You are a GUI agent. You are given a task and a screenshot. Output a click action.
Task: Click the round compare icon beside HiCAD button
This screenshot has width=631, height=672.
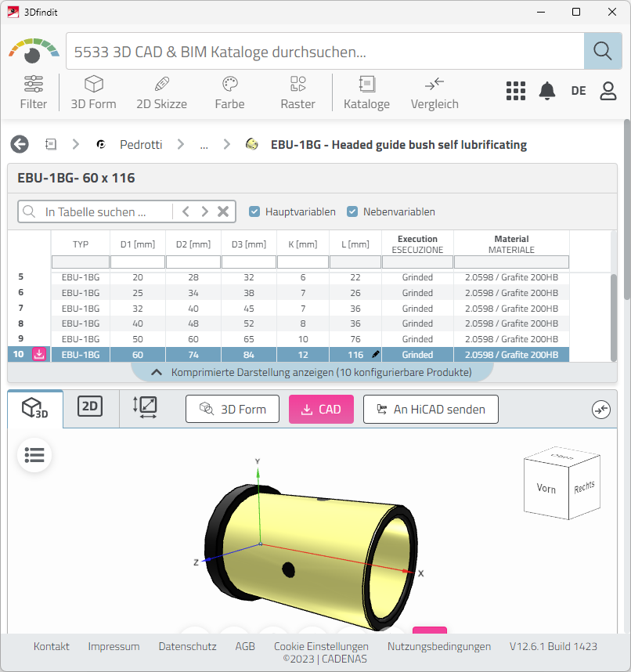601,410
